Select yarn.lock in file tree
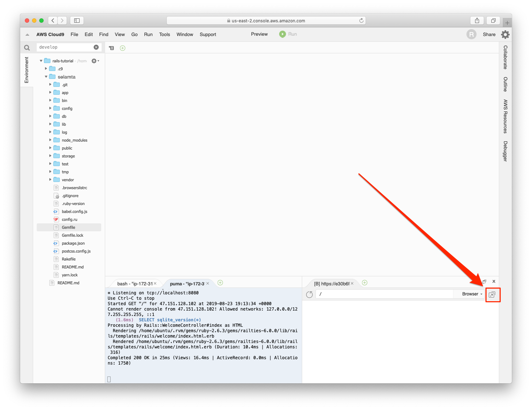Screen dimensions: 532x410 pyautogui.click(x=69, y=275)
